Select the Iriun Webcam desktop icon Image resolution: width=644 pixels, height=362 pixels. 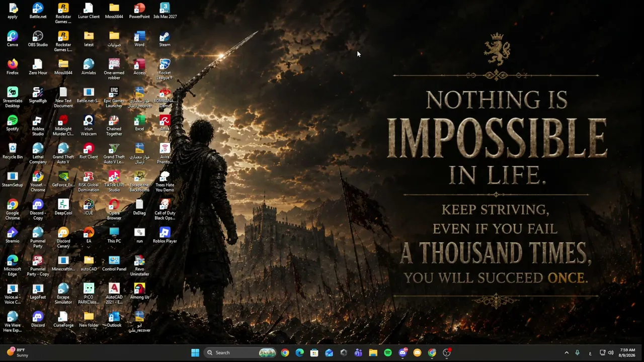[x=89, y=126]
